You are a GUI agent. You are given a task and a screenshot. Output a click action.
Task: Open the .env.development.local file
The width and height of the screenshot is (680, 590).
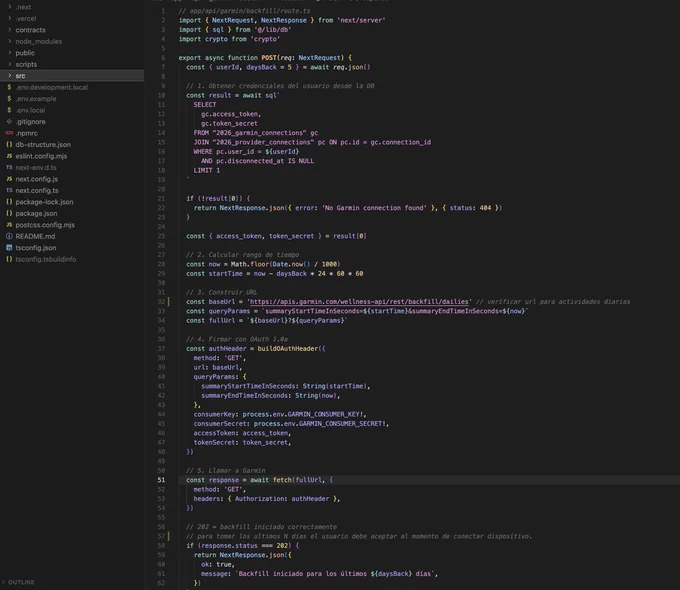coord(52,87)
